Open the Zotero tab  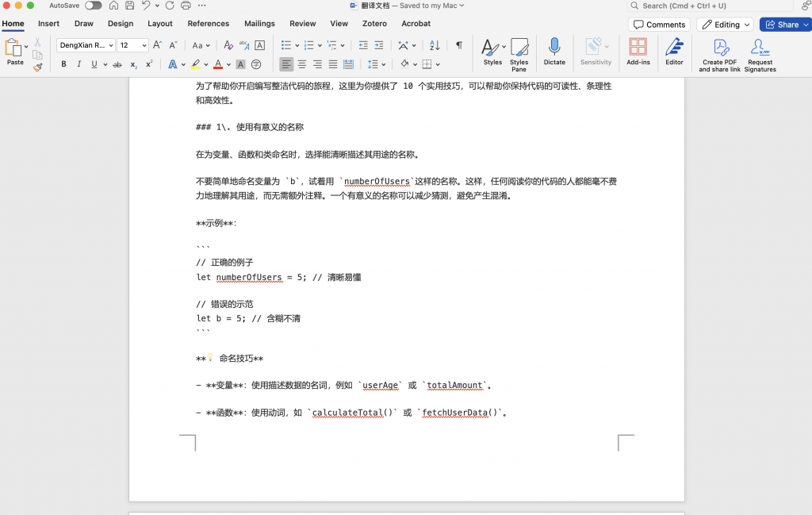click(x=374, y=23)
